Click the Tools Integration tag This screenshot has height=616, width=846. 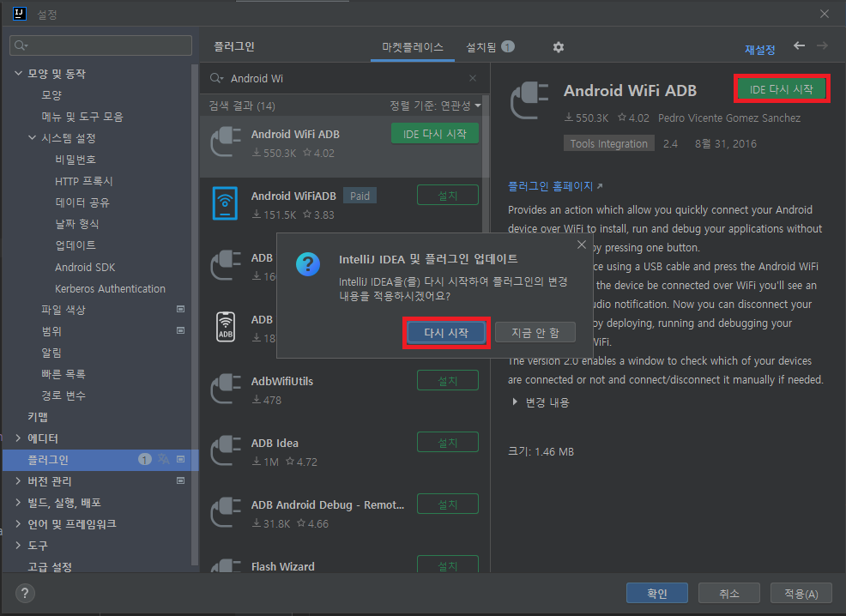click(608, 143)
